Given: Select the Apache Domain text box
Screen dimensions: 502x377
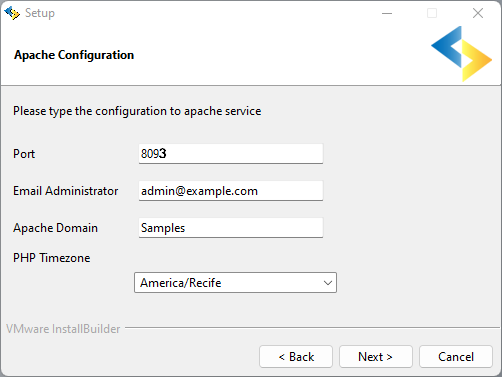Looking at the screenshot, I should 231,228.
